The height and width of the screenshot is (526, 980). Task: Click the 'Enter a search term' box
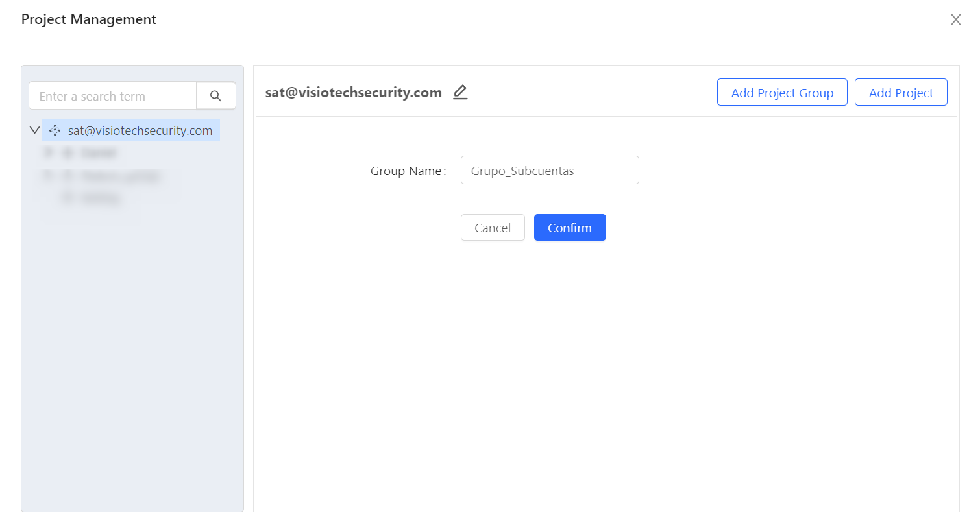[113, 96]
